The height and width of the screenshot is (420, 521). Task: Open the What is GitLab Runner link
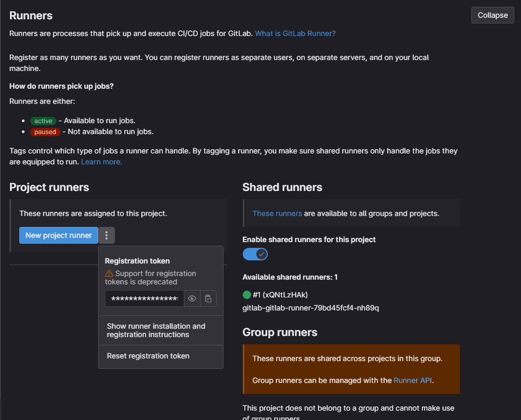click(295, 33)
